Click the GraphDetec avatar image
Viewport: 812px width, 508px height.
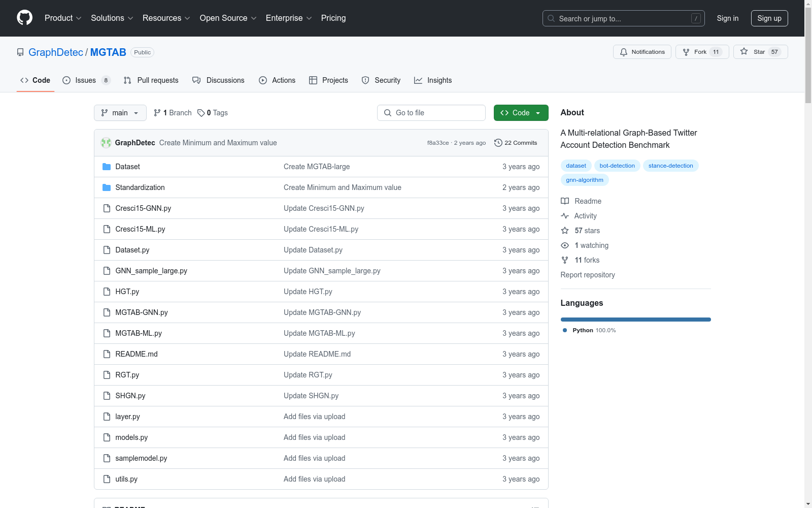tap(106, 143)
